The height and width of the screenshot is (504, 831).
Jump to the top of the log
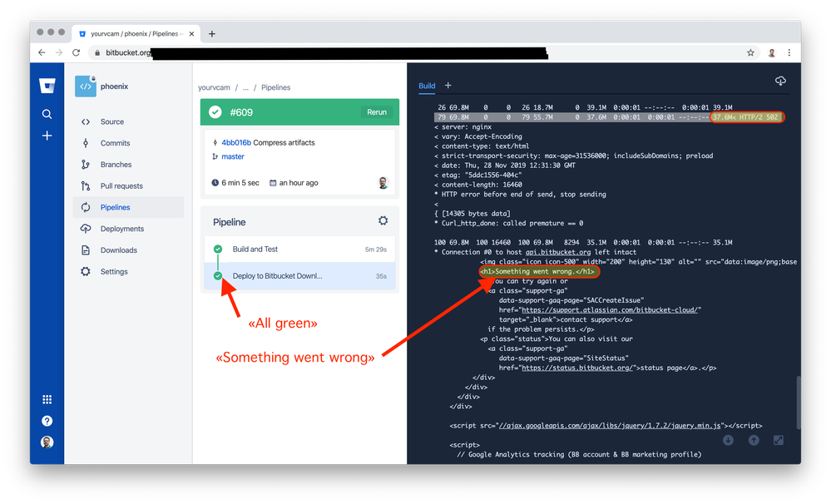point(754,441)
